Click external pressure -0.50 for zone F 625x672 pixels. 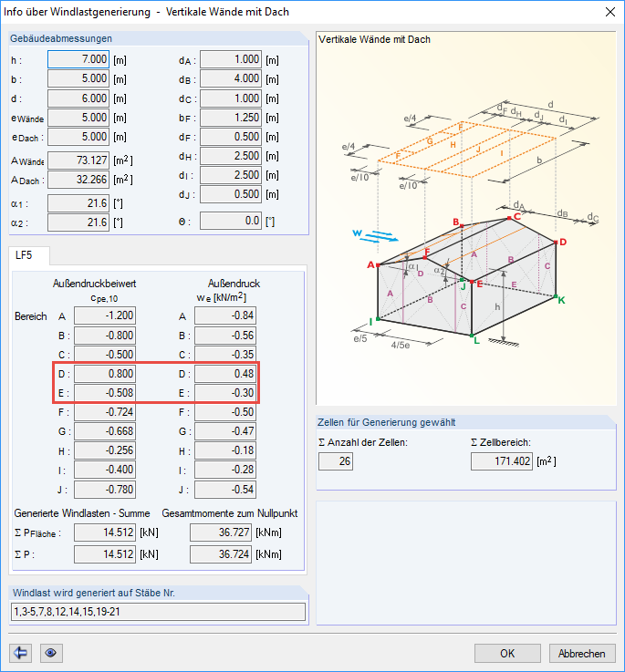tap(225, 412)
